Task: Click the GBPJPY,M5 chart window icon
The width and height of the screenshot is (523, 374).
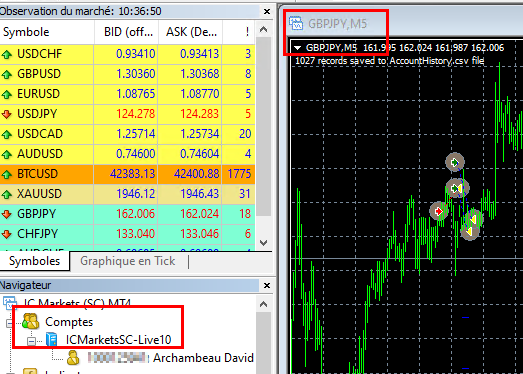Action: point(296,24)
